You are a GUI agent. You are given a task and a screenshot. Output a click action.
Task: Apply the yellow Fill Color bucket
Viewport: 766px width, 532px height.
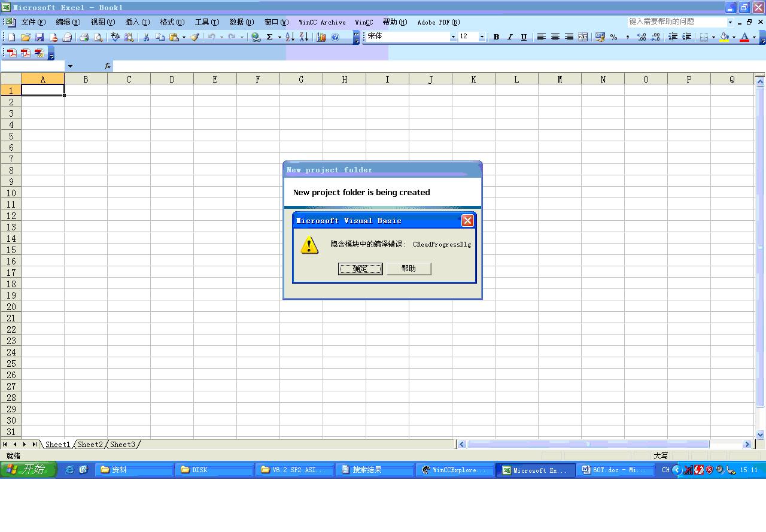coord(725,37)
